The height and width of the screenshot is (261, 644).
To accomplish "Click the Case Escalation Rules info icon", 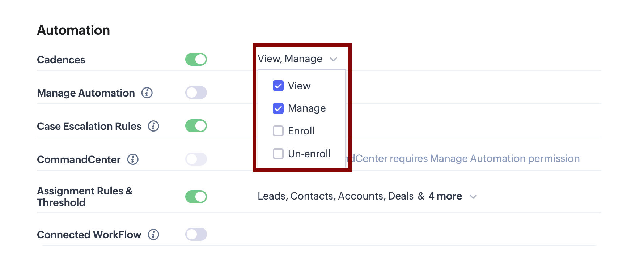I will [x=153, y=126].
